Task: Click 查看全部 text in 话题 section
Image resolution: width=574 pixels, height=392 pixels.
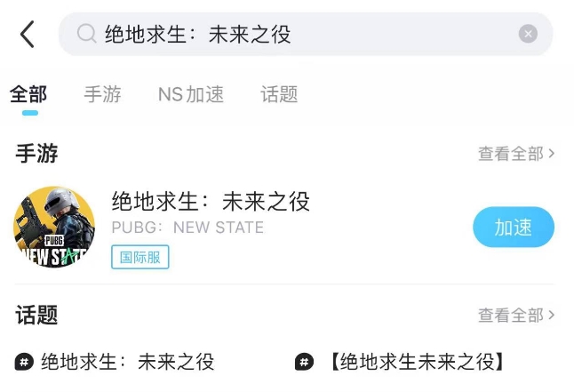Action: coord(510,315)
